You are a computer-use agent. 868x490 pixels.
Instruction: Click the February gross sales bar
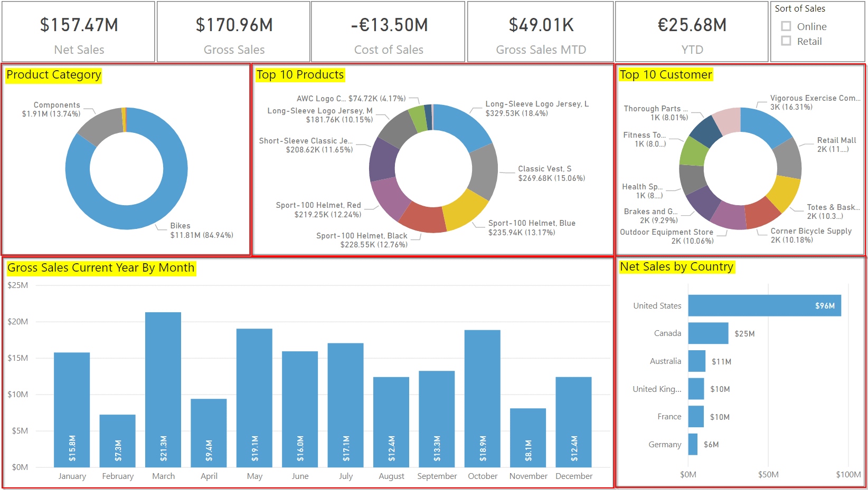pyautogui.click(x=117, y=440)
